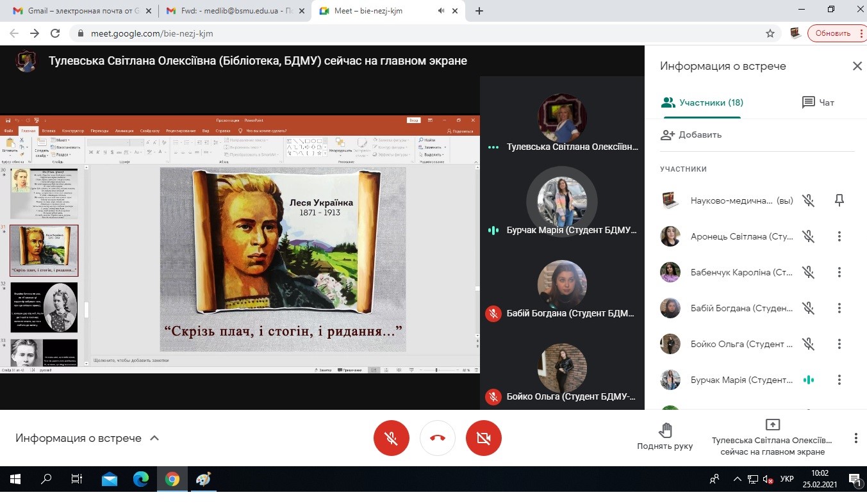
Task: Unmute the microphone in the bottom bar
Action: [x=391, y=438]
